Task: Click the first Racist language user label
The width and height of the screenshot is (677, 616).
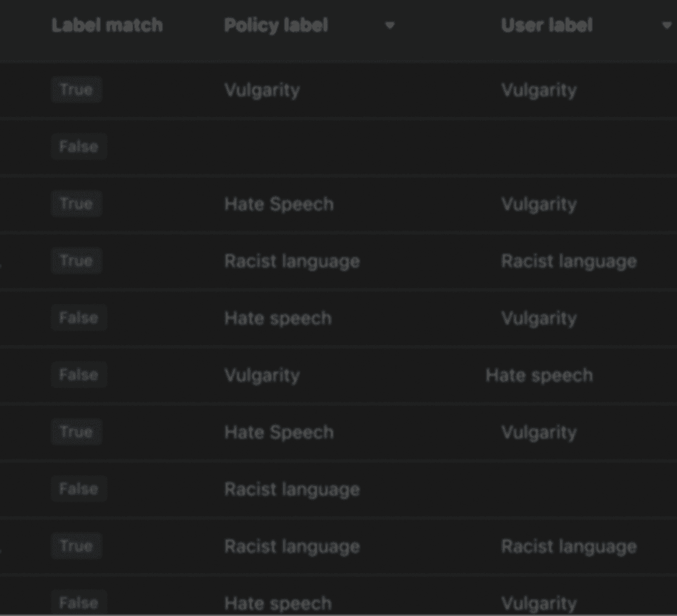Action: click(569, 261)
